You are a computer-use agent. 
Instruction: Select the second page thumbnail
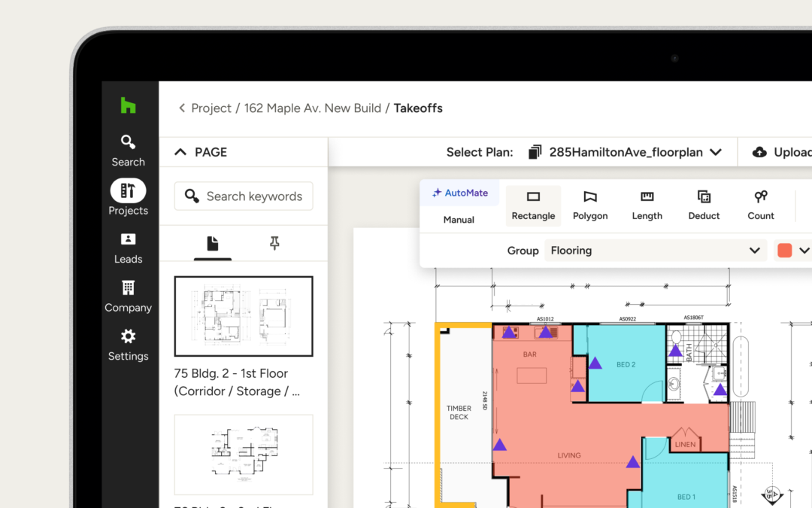[x=244, y=455]
